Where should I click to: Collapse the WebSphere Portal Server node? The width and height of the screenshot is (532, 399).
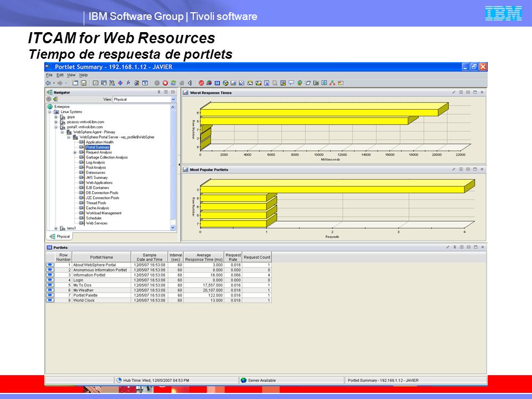(69, 137)
